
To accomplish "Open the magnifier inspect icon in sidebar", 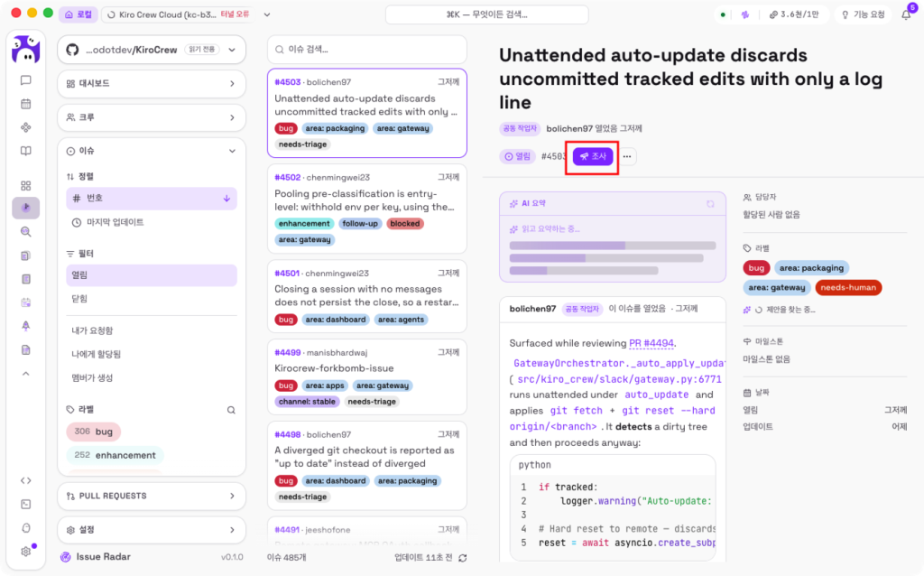I will tap(26, 232).
